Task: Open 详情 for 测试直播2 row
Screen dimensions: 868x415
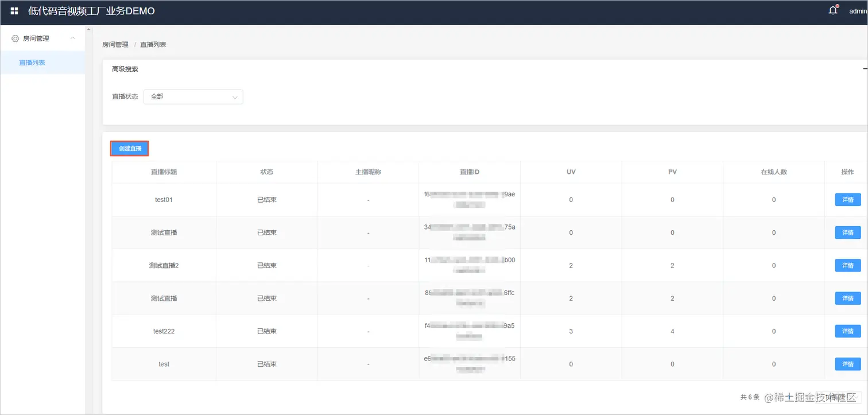Action: tap(847, 266)
